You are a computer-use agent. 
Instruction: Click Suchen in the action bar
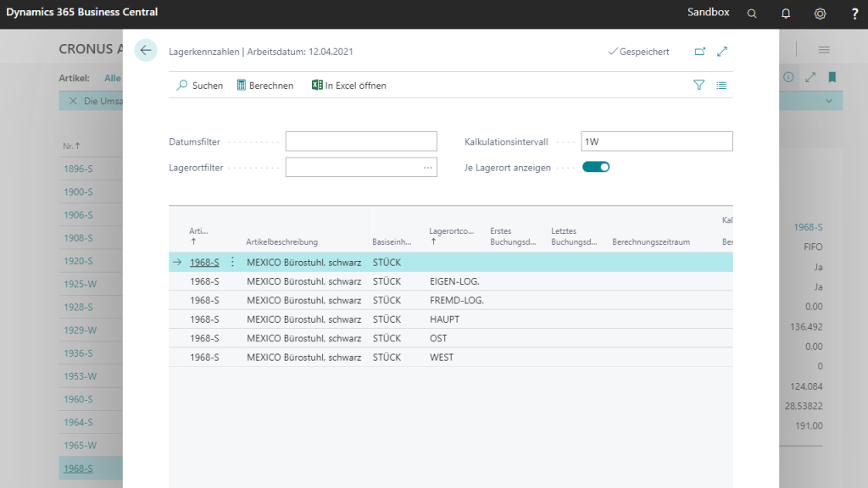pyautogui.click(x=200, y=86)
